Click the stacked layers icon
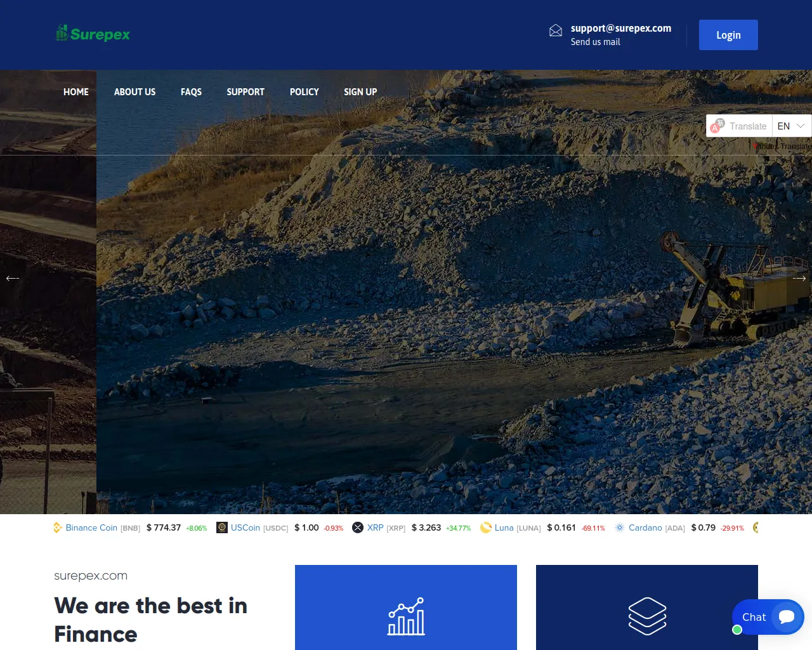 647,616
